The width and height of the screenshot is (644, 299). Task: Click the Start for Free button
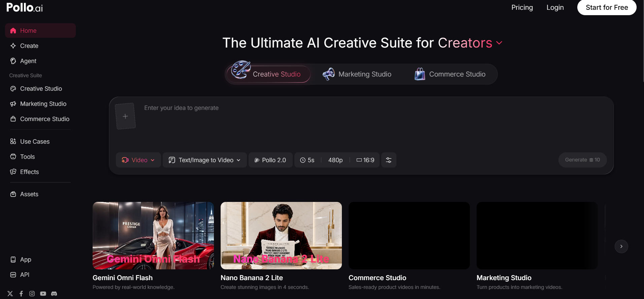click(607, 7)
